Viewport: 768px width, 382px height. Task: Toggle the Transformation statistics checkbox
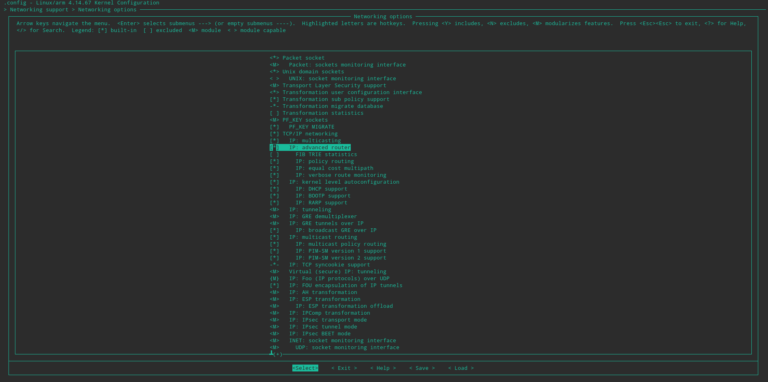pos(274,113)
